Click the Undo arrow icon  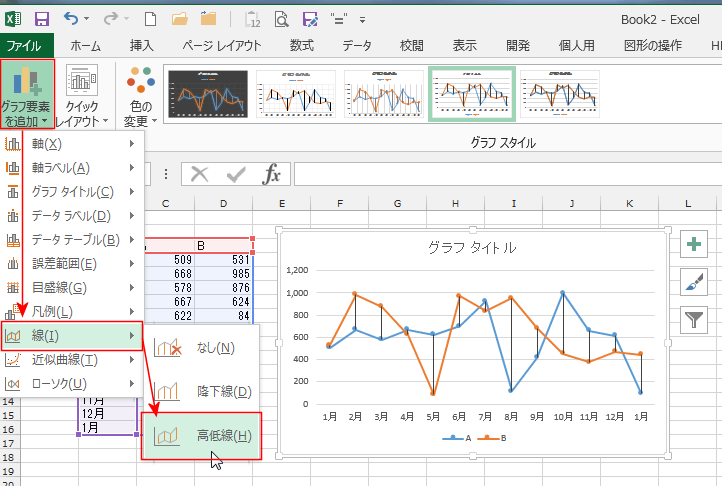tap(70, 18)
